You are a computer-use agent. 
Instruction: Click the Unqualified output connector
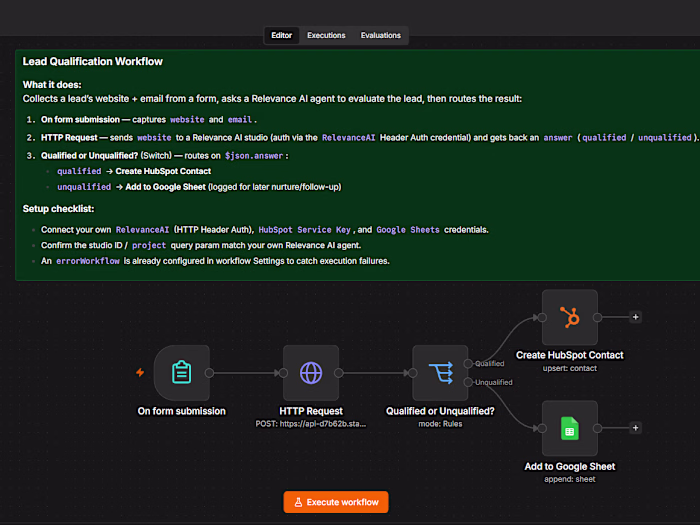click(468, 382)
